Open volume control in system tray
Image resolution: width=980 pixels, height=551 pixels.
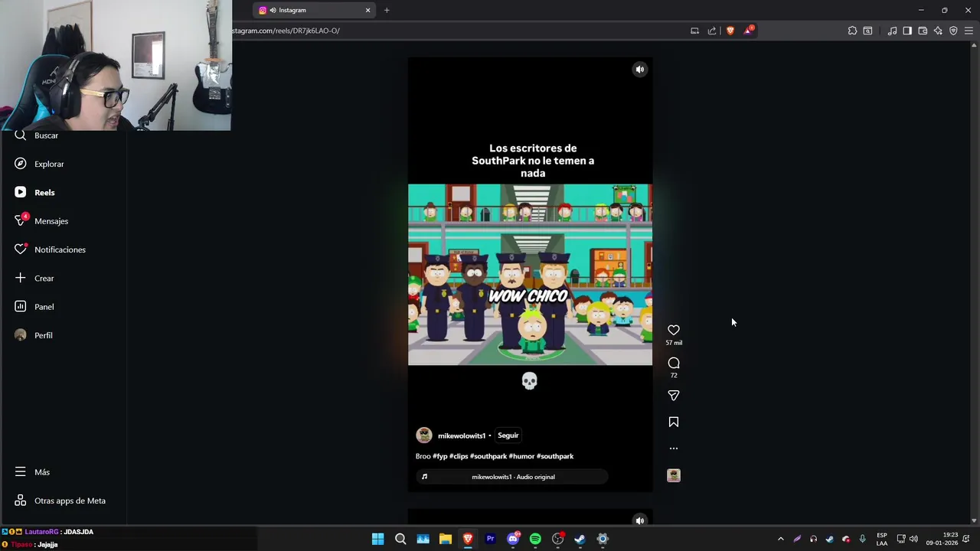coord(913,539)
